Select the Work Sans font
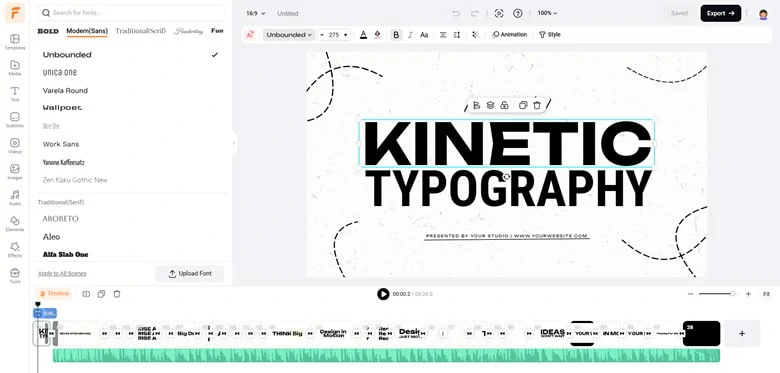Viewport: 780px width, 373px height. coord(61,144)
